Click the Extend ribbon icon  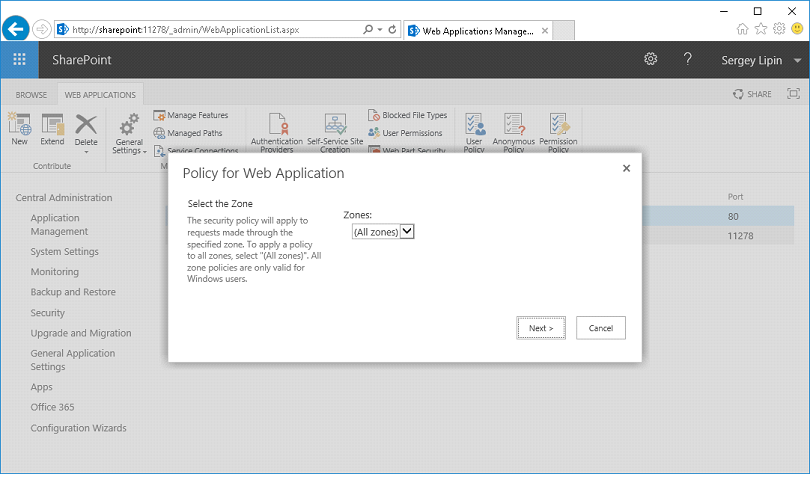click(52, 125)
